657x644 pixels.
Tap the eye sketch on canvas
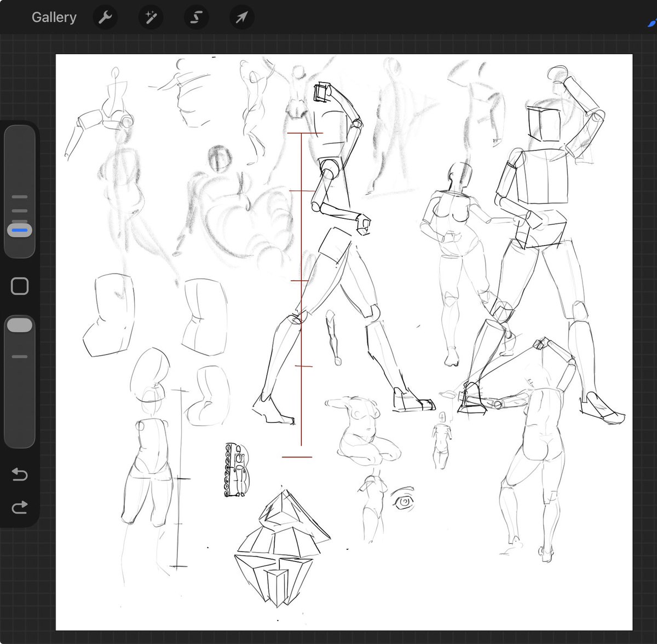tap(403, 500)
